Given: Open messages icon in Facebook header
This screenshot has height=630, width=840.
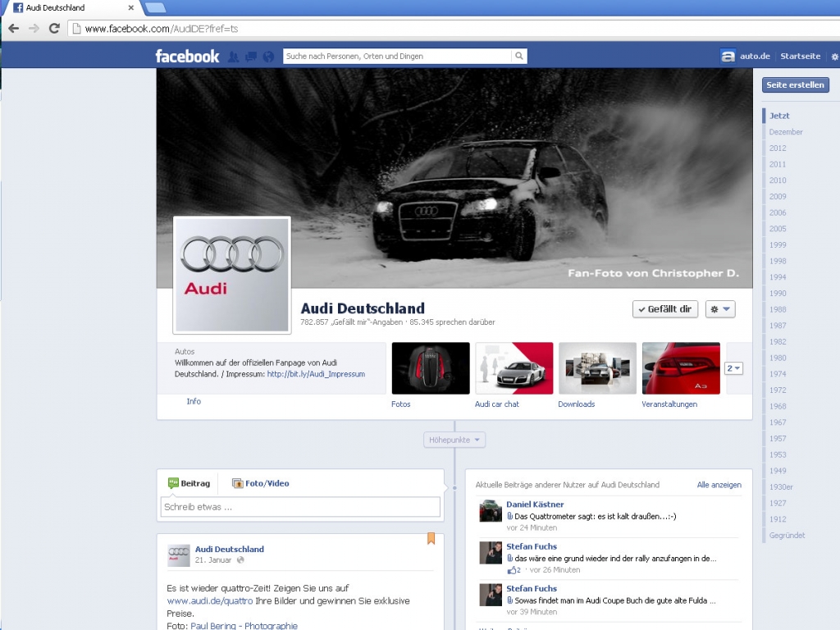Looking at the screenshot, I should [x=251, y=57].
